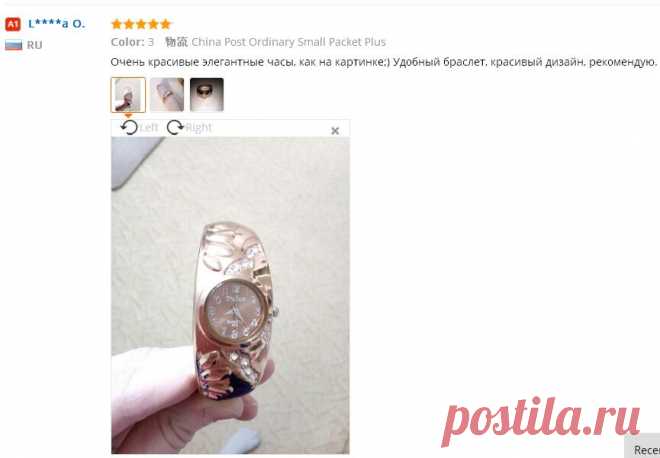The image size is (660, 458).
Task: Click the rotate right arrow icon
Action: coord(175,127)
